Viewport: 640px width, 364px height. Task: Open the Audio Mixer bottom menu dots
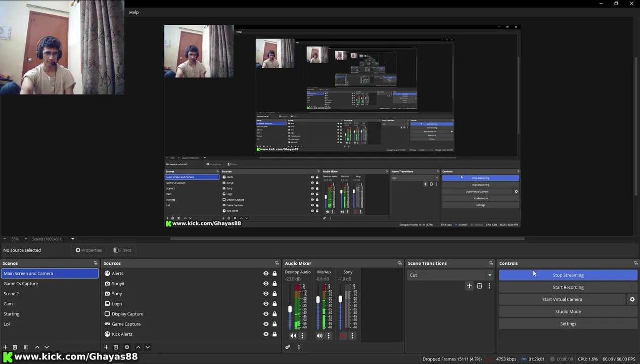[x=299, y=347]
